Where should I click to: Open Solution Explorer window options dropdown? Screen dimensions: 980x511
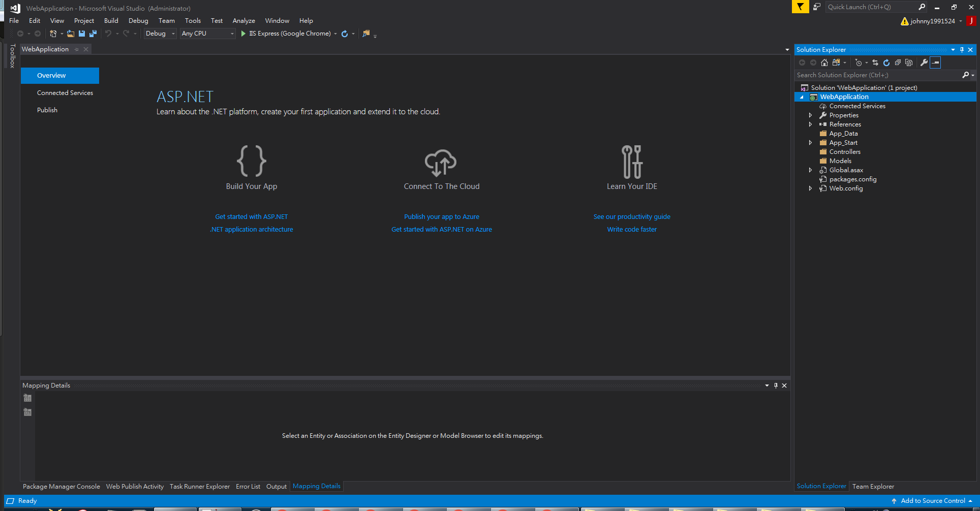pos(953,50)
